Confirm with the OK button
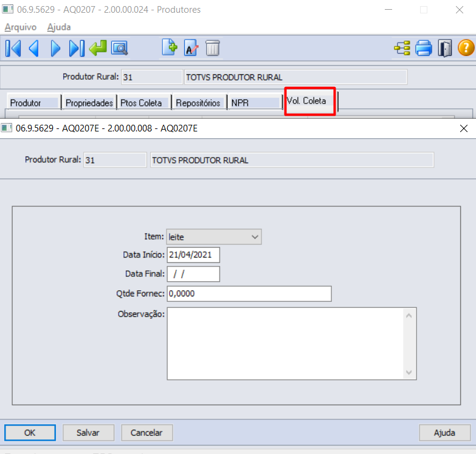The height and width of the screenshot is (454, 476). (30, 433)
